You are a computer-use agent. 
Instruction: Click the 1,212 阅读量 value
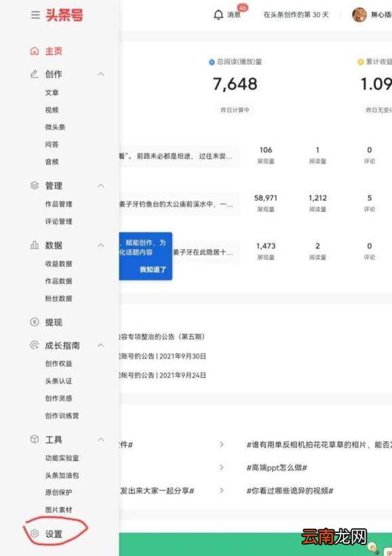(317, 198)
